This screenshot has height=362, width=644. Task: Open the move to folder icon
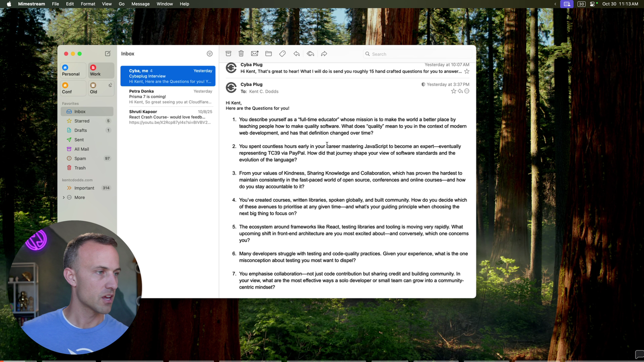point(268,53)
